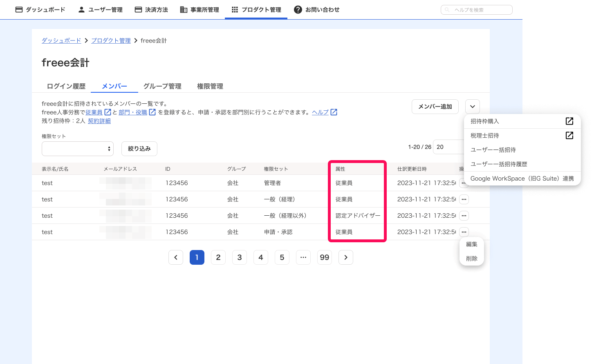
Task: Go to page 3
Action: tap(240, 257)
